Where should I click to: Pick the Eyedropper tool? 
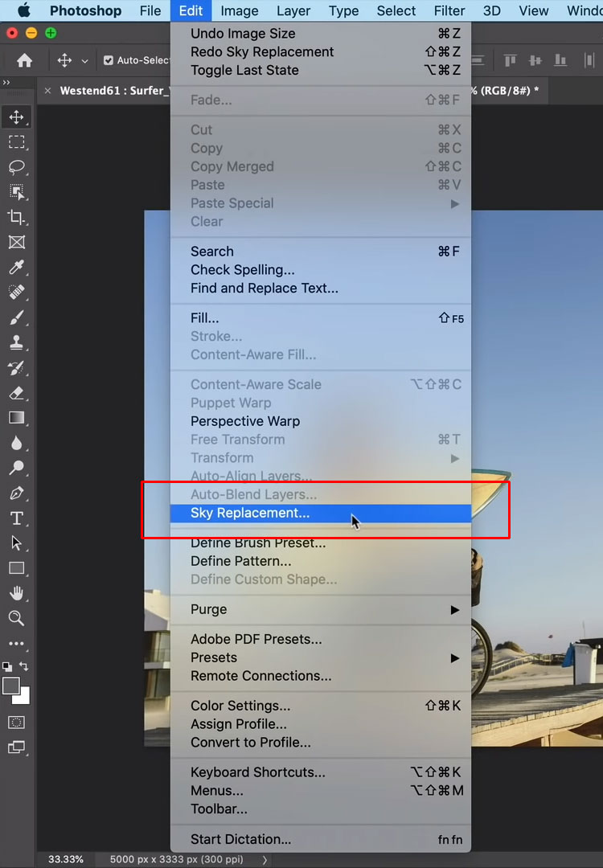(x=16, y=267)
